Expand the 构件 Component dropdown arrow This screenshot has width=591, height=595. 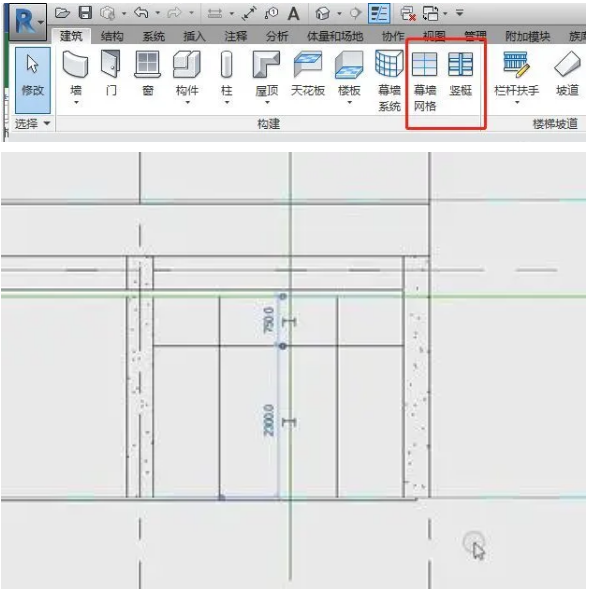pyautogui.click(x=188, y=103)
